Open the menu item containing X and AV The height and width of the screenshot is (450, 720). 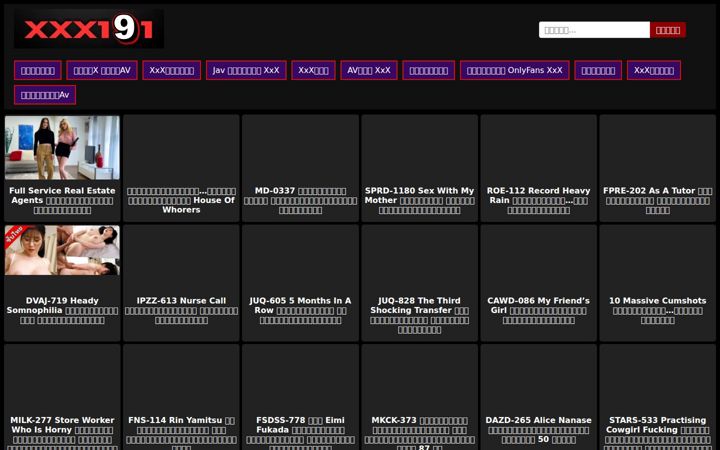tap(102, 70)
